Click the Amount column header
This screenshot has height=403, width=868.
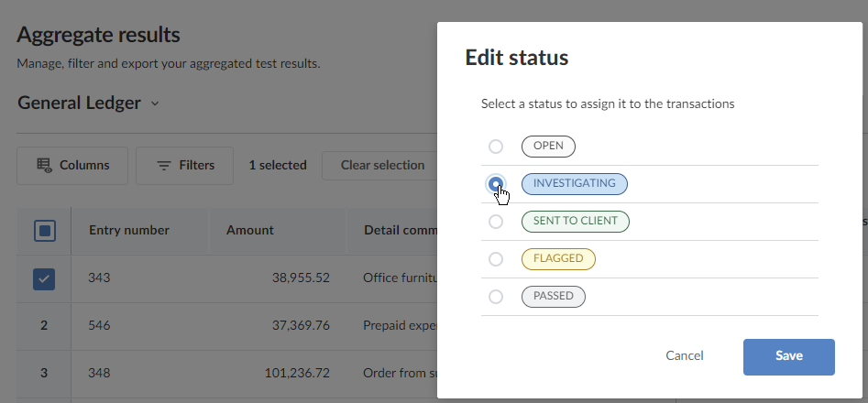250,231
